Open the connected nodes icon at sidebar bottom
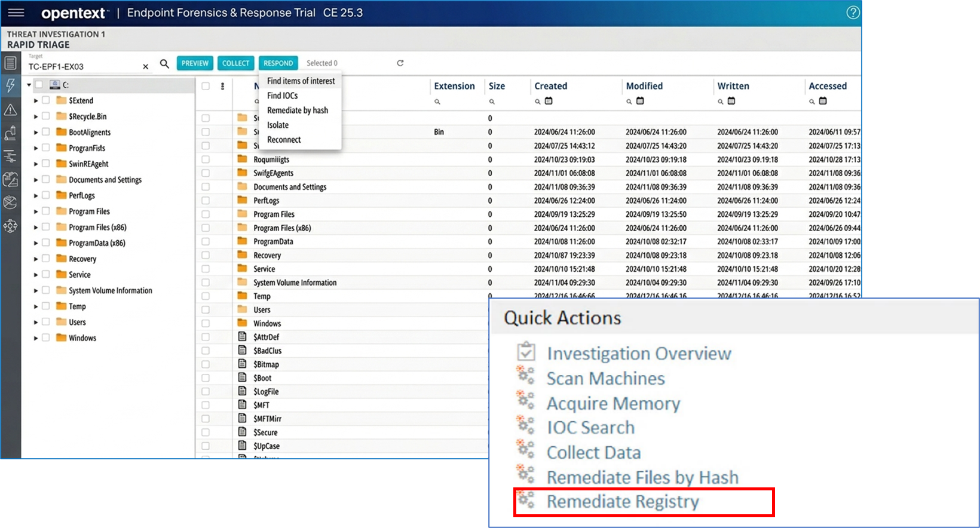980x528 pixels. pyautogui.click(x=10, y=226)
